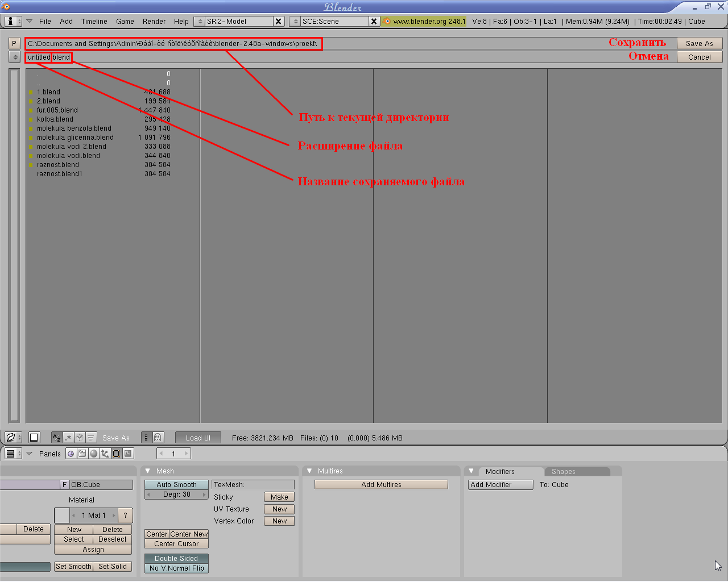Viewport: 728px width, 582px height.
Task: Open the Shading context sphere icon
Action: (x=94, y=454)
